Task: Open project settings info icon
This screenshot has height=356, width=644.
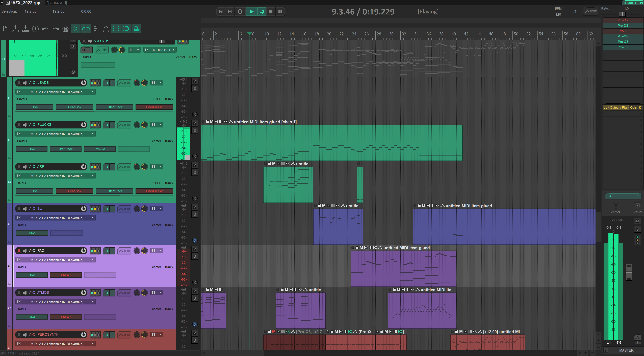Action: (x=36, y=29)
